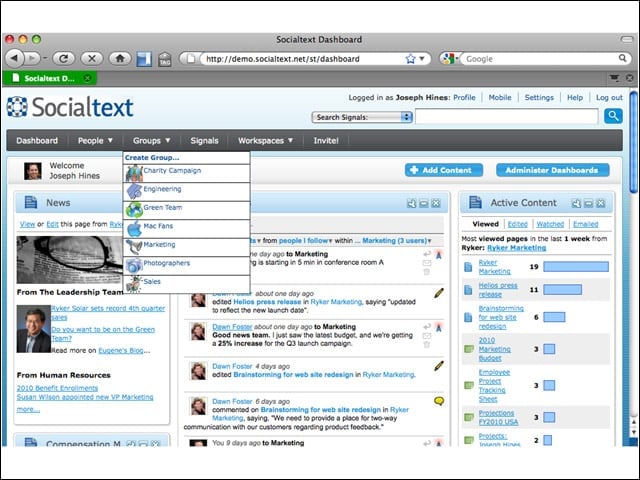This screenshot has width=640, height=480.
Task: Click the Invite! menu item
Action: (326, 140)
